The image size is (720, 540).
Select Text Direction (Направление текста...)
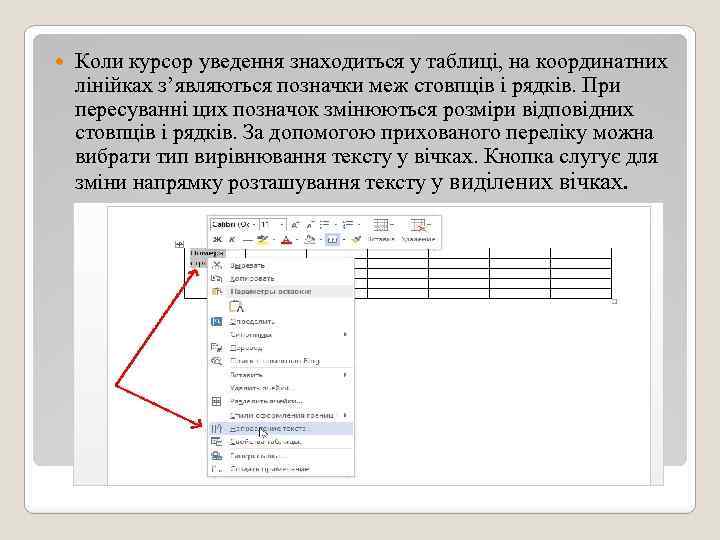281,428
